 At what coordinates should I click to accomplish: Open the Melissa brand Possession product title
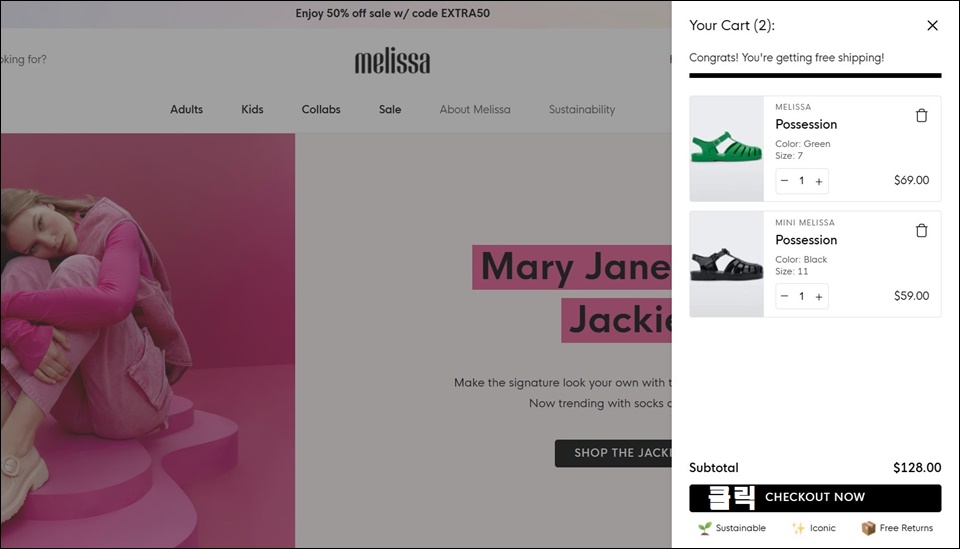pos(806,124)
